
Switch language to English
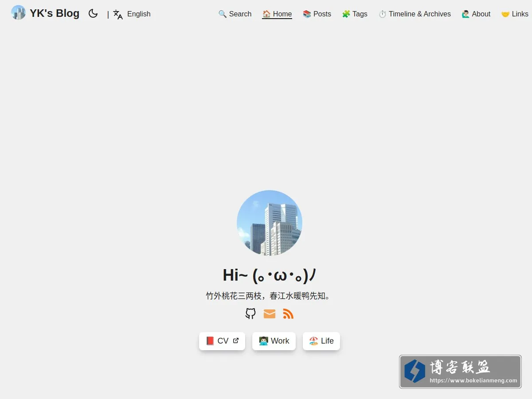click(x=139, y=14)
